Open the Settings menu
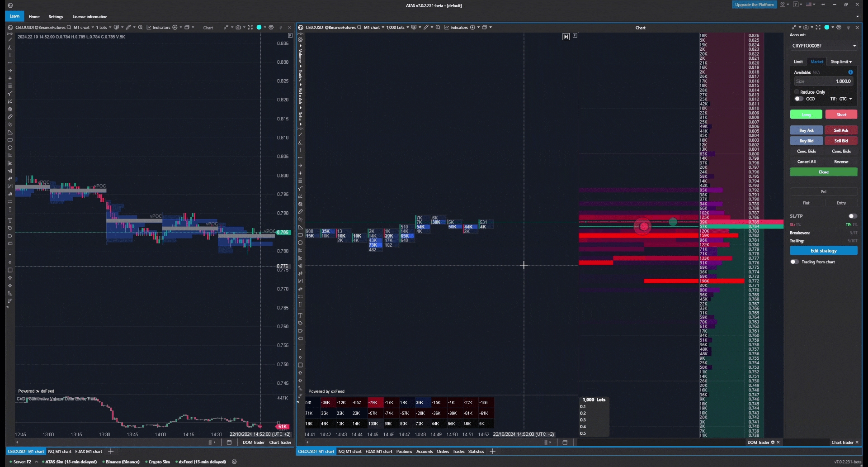868x467 pixels. coord(56,17)
